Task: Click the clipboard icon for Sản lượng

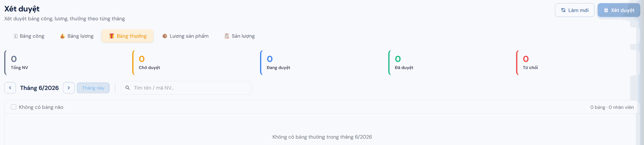Action: coord(227,36)
